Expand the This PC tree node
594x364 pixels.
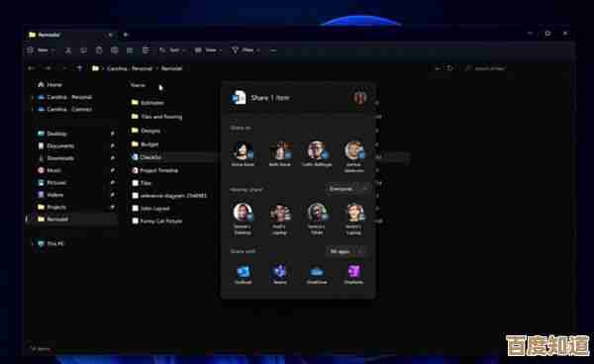pos(32,243)
